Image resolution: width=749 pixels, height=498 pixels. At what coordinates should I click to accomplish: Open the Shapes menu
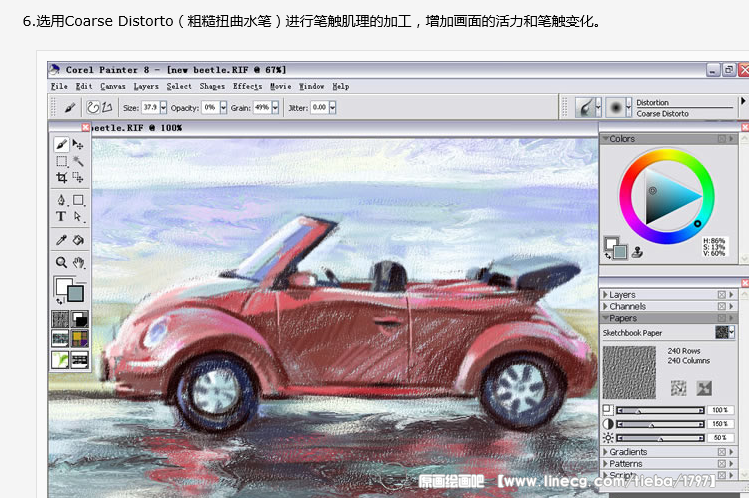(x=212, y=86)
